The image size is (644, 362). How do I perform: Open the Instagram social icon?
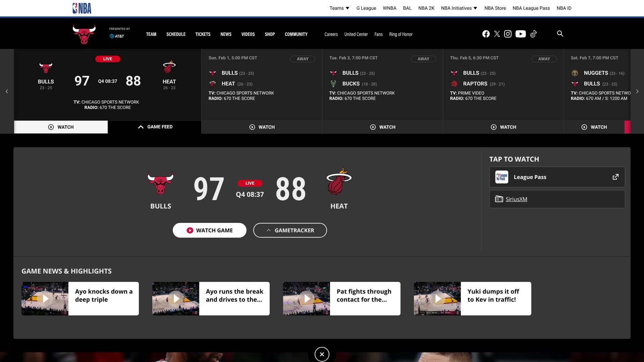[508, 34]
